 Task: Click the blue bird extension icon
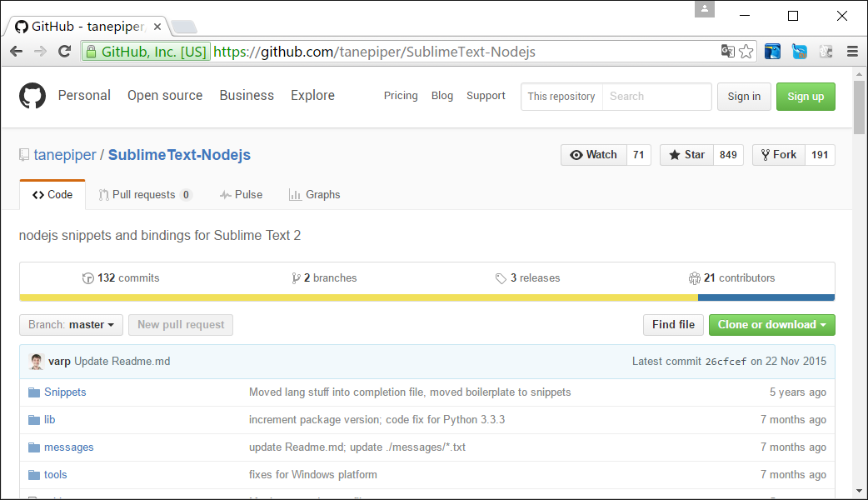(800, 52)
